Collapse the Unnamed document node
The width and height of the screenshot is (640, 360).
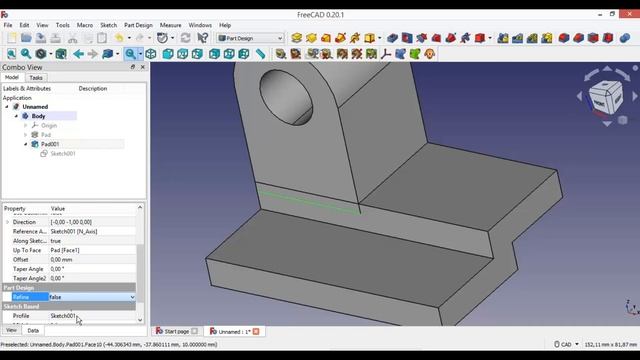coord(7,107)
